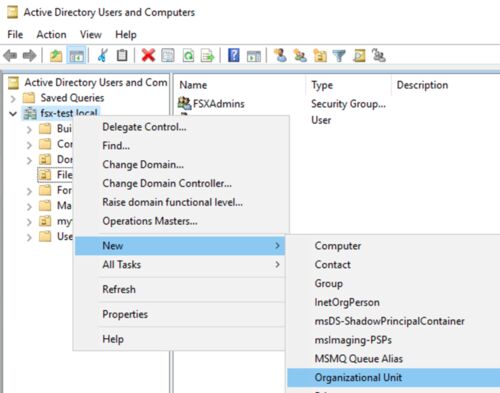This screenshot has height=393, width=500.
Task: Click the app icon in title bar
Action: 13,12
